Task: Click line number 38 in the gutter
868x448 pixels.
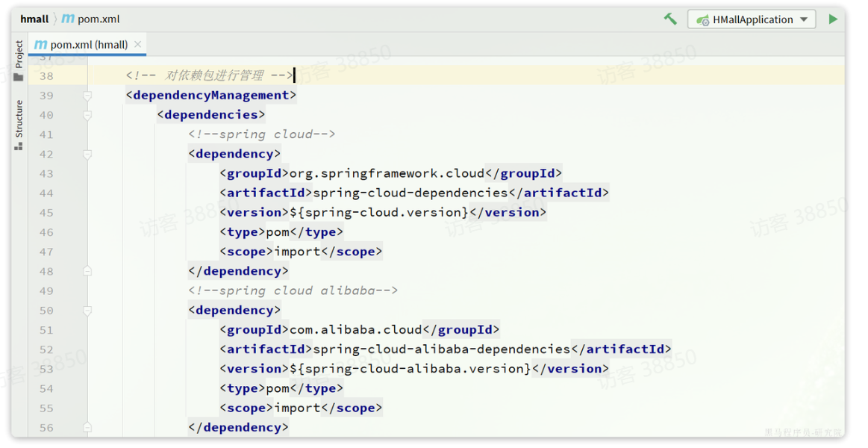Action: tap(46, 76)
